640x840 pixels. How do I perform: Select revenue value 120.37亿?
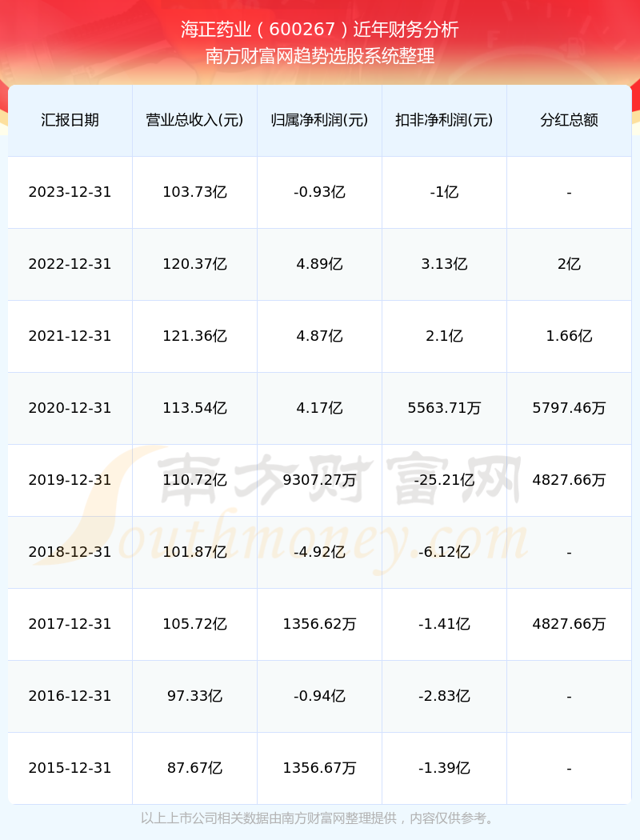click(195, 264)
